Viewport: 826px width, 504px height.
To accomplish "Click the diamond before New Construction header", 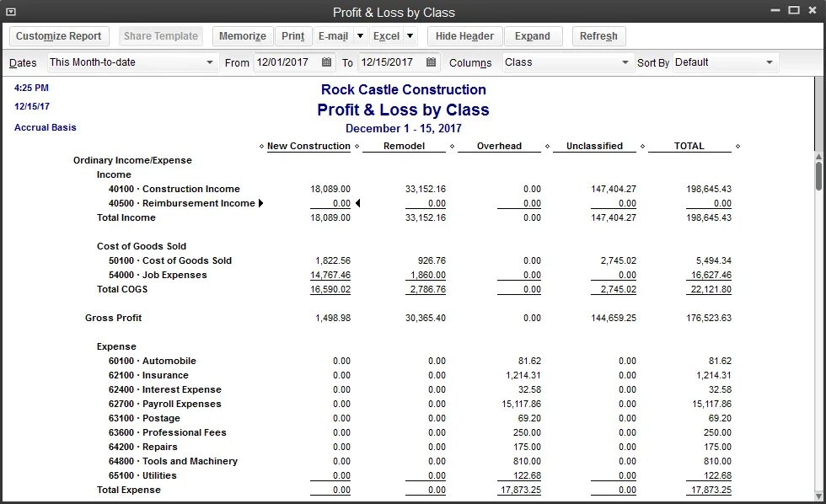I will click(262, 147).
